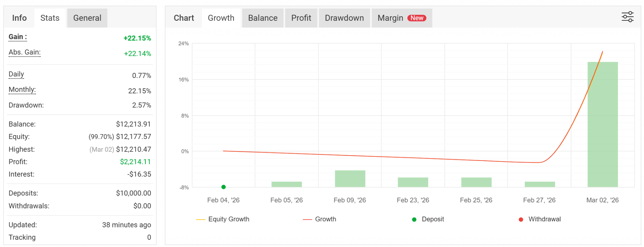Click the tall Mar 02 green bar
This screenshot has height=247, width=644.
point(602,126)
